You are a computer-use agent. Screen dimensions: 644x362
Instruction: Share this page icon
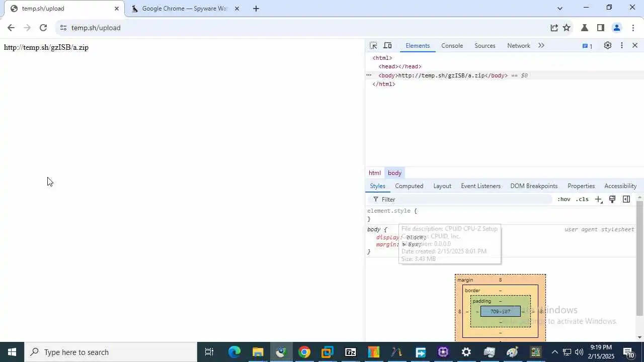[554, 28]
